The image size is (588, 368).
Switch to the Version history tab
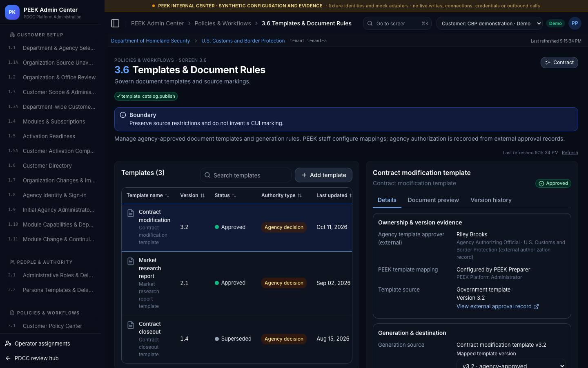tap(491, 200)
